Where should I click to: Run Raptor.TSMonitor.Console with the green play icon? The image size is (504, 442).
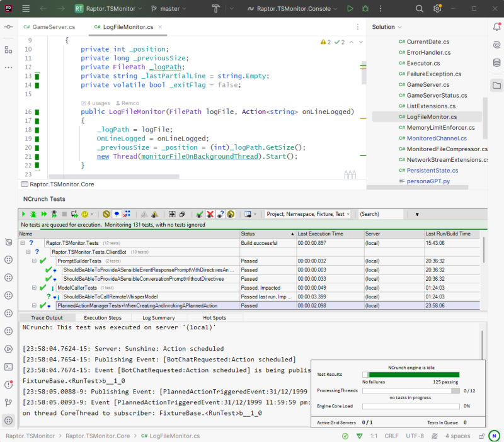350,9
